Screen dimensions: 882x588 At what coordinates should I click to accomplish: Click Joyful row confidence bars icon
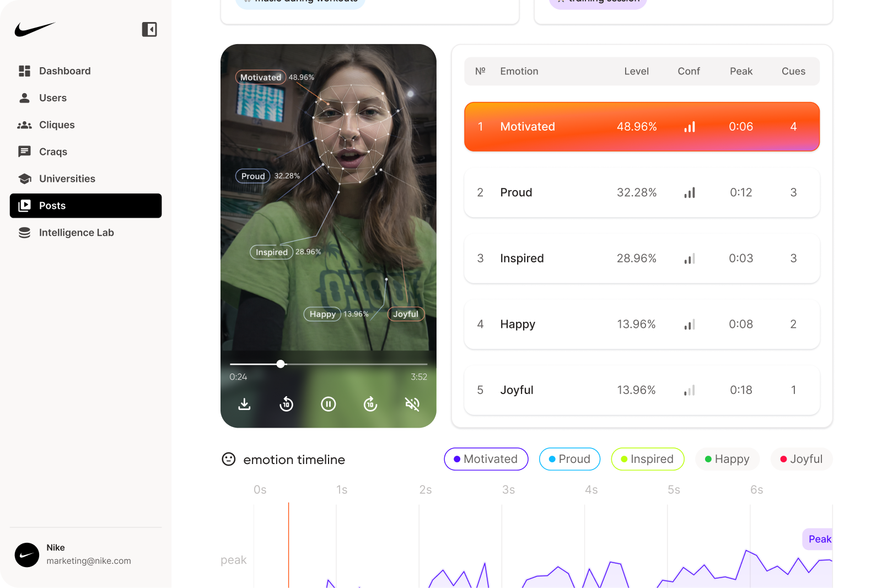point(690,390)
